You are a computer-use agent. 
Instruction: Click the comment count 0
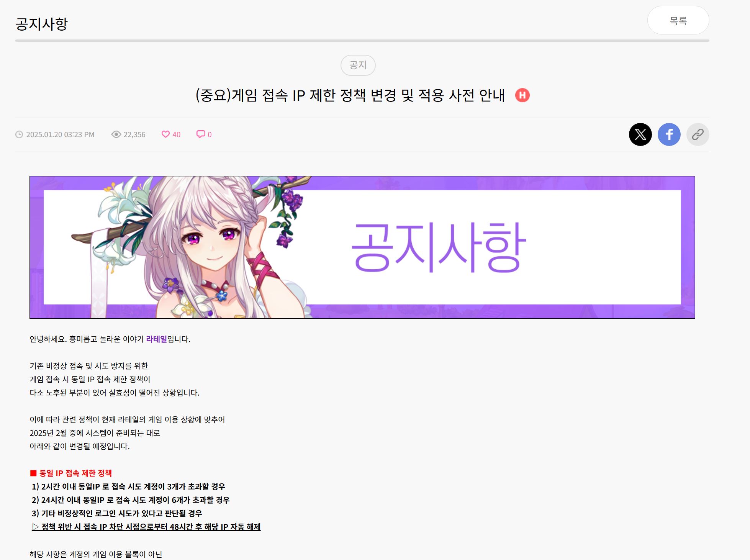pos(210,134)
